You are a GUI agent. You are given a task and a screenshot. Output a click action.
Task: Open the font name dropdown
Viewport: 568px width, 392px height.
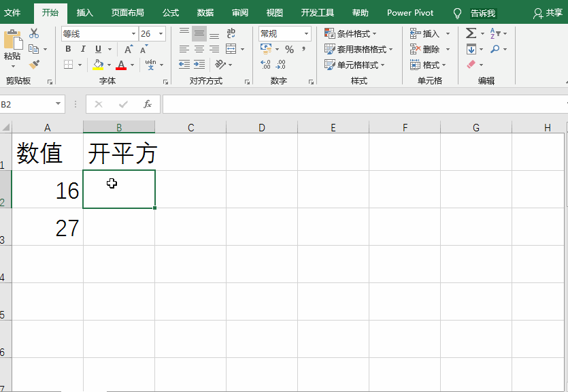[x=133, y=34]
